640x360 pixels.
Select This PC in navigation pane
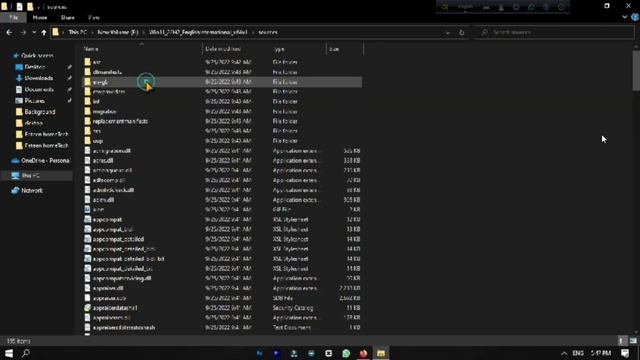37,176
